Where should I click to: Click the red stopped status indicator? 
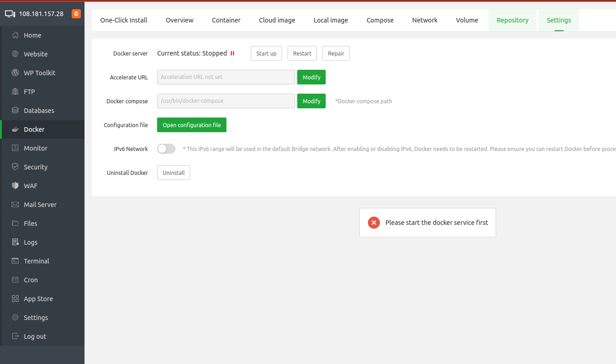click(x=232, y=53)
